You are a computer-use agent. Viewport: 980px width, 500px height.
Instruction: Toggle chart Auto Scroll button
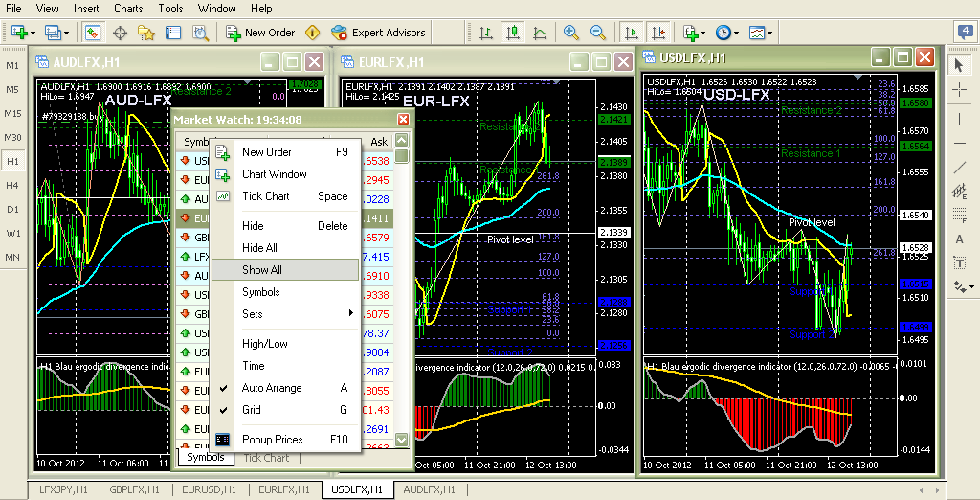(632, 33)
